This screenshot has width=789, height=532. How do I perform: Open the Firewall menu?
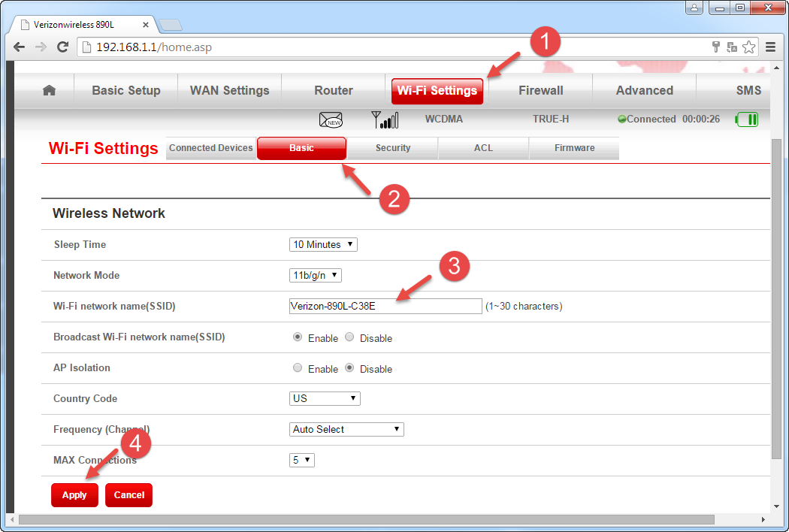(541, 91)
